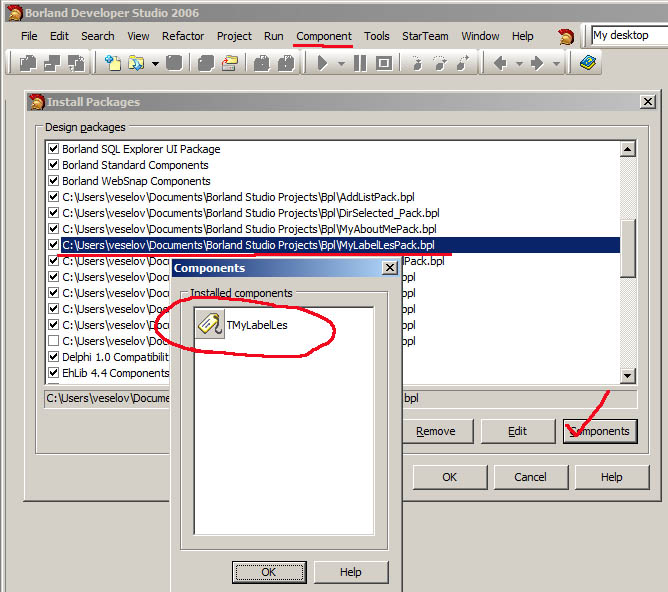
Task: Expand the Open file dropdown arrow
Action: click(x=155, y=64)
